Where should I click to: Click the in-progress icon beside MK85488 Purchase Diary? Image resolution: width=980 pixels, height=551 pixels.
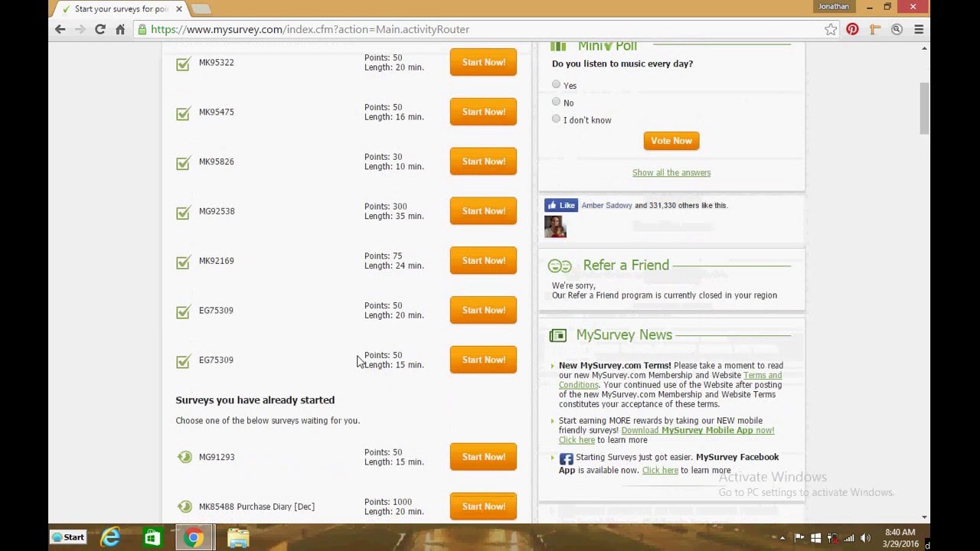pyautogui.click(x=185, y=507)
